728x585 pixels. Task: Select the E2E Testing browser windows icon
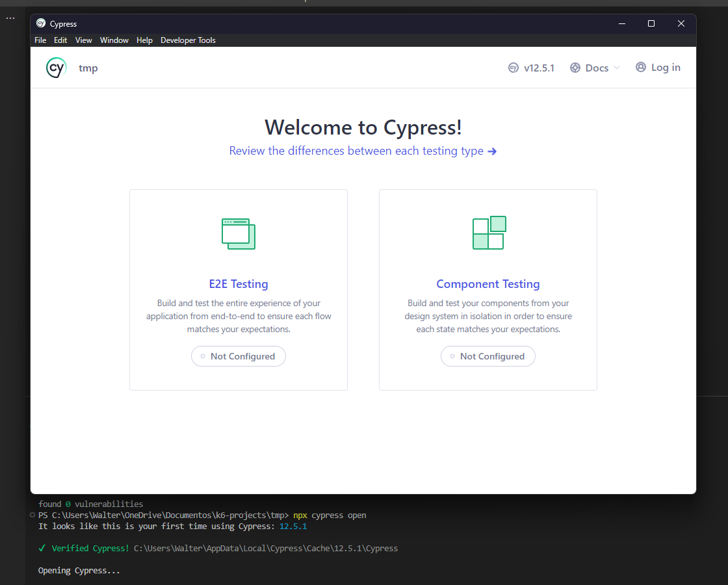coord(238,233)
